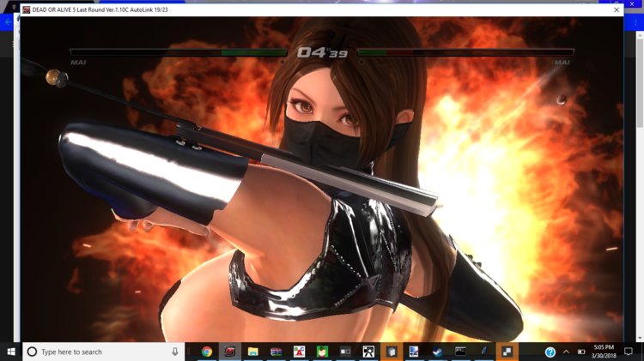Click the left player's MAI name label
This screenshot has height=361, width=644.
point(78,63)
